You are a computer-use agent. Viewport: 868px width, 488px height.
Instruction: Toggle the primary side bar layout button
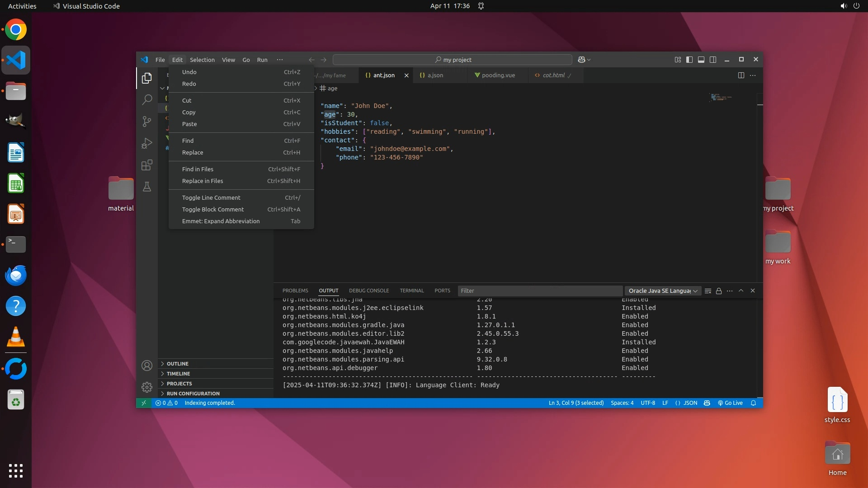tap(689, 60)
